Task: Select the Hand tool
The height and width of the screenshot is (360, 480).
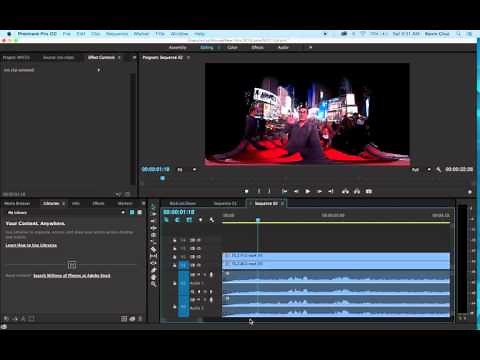Action: coord(153,277)
